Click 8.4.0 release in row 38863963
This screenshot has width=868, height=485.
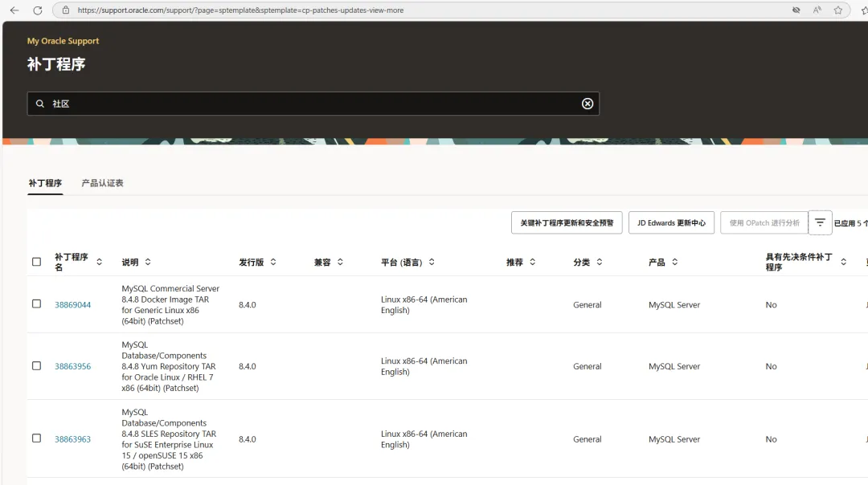pos(248,439)
